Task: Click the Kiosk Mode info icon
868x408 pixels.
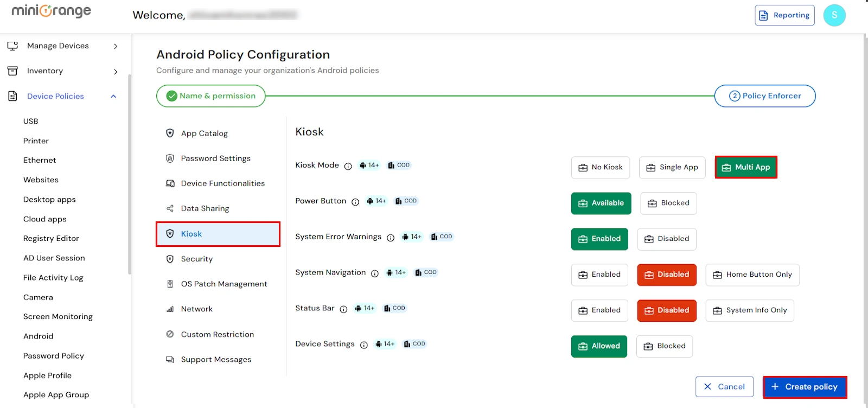Action: click(x=348, y=166)
